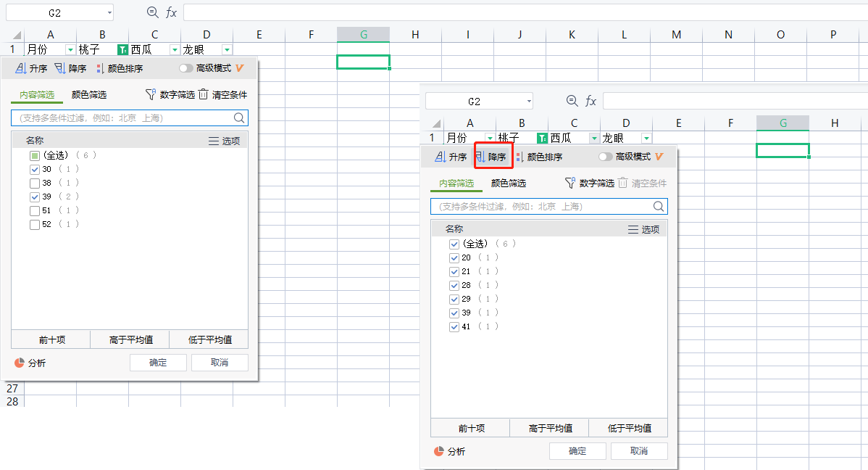Click active filter icon on 桃子 in front window

click(542, 138)
